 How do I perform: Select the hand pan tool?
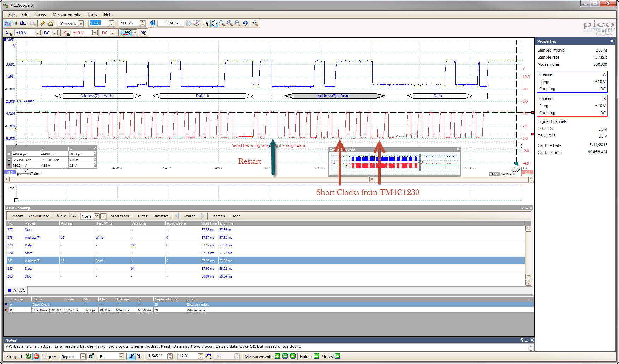[x=214, y=23]
